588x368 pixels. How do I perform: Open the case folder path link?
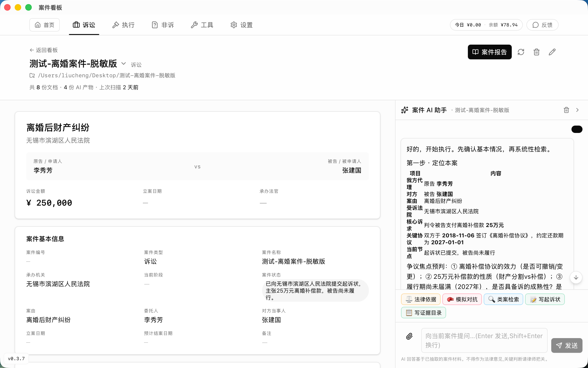107,75
